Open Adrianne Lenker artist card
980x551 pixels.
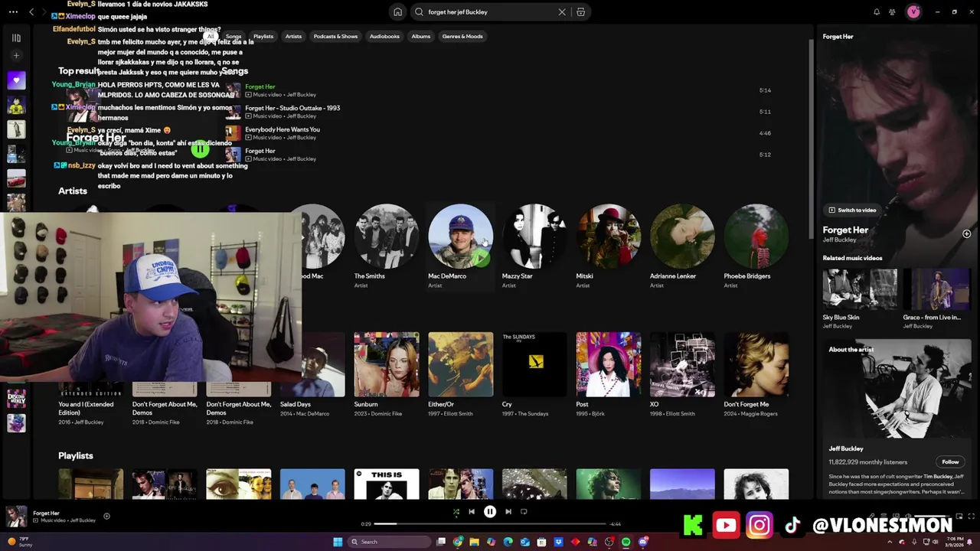[x=682, y=246]
